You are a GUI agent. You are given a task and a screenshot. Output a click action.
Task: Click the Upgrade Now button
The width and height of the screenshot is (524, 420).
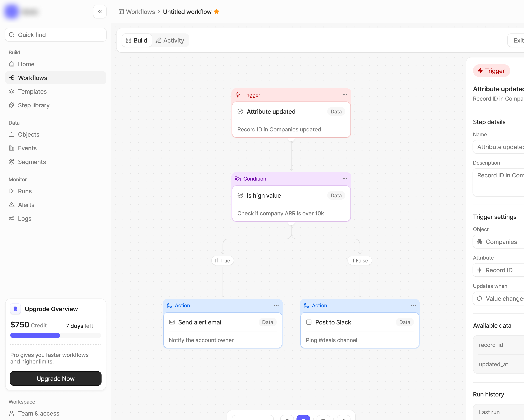[x=56, y=378]
